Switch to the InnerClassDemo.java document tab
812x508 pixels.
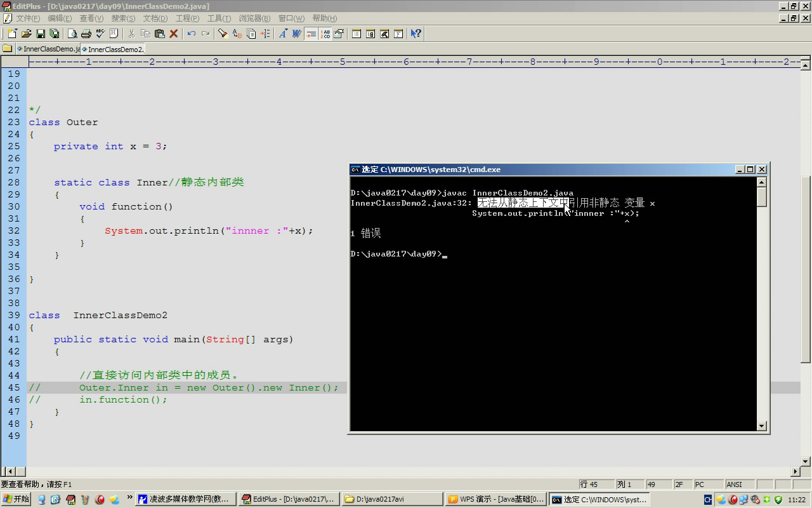click(48, 49)
